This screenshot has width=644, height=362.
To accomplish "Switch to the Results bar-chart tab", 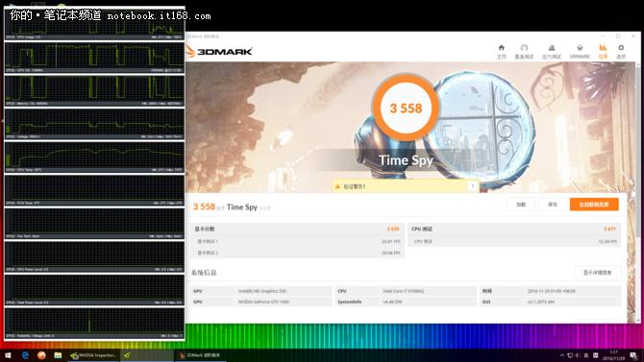I will [x=603, y=51].
